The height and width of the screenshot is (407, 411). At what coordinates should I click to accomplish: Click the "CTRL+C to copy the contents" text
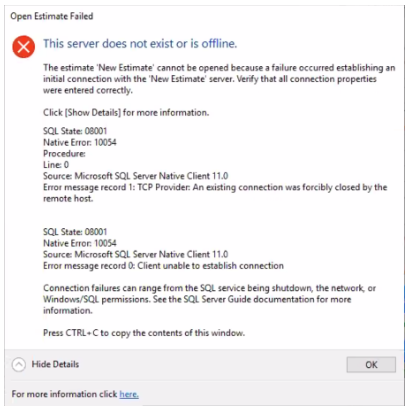click(144, 333)
